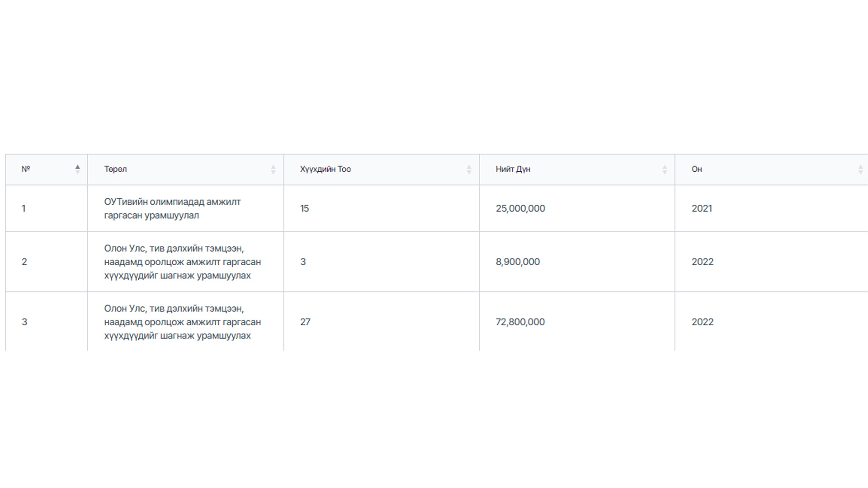
Task: Click the № column header label
Action: (26, 169)
